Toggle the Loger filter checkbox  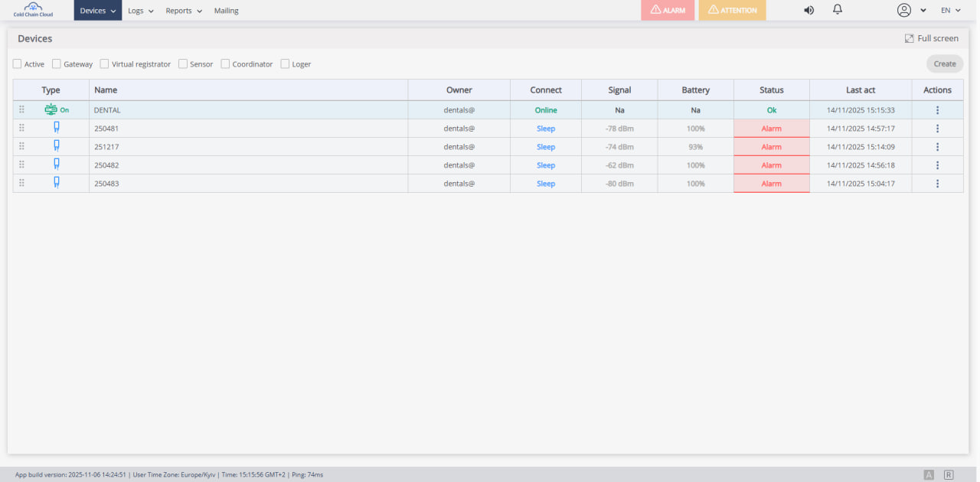click(x=285, y=64)
